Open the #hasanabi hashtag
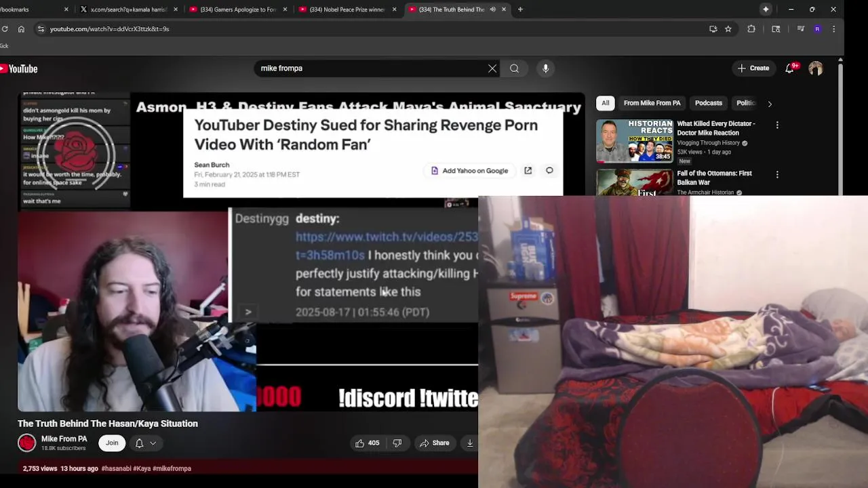 [116, 468]
